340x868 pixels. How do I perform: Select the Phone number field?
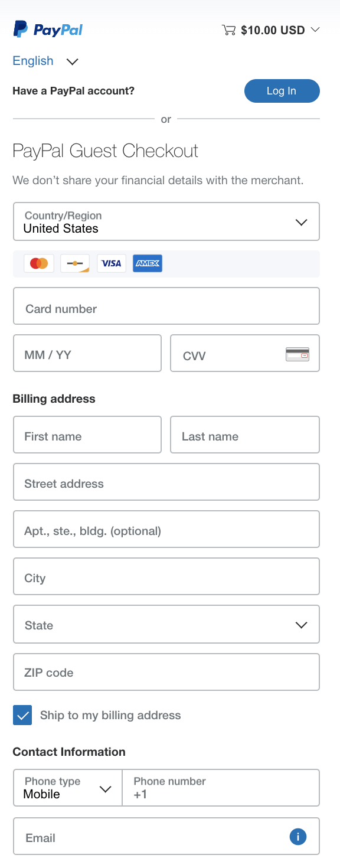[221, 788]
